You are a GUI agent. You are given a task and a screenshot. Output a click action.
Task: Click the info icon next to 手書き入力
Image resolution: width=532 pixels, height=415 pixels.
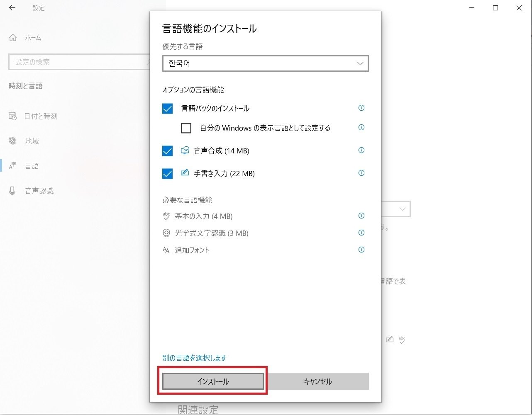(361, 173)
